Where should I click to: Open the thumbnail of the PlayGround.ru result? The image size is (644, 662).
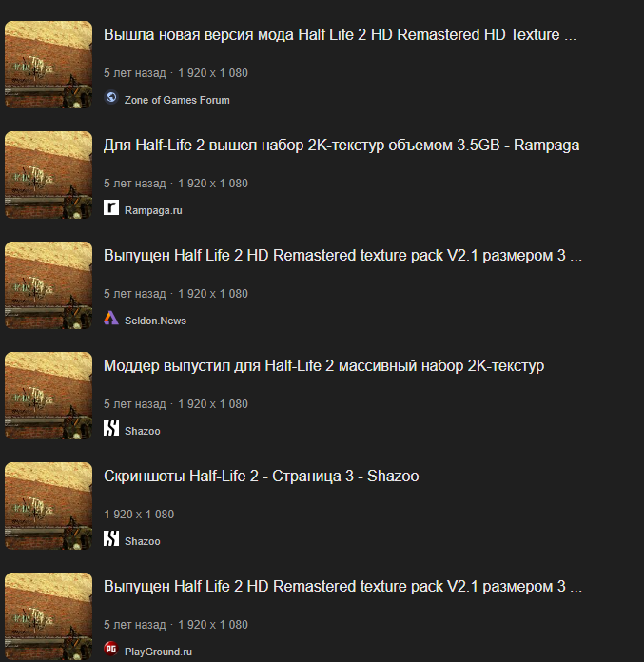49,616
